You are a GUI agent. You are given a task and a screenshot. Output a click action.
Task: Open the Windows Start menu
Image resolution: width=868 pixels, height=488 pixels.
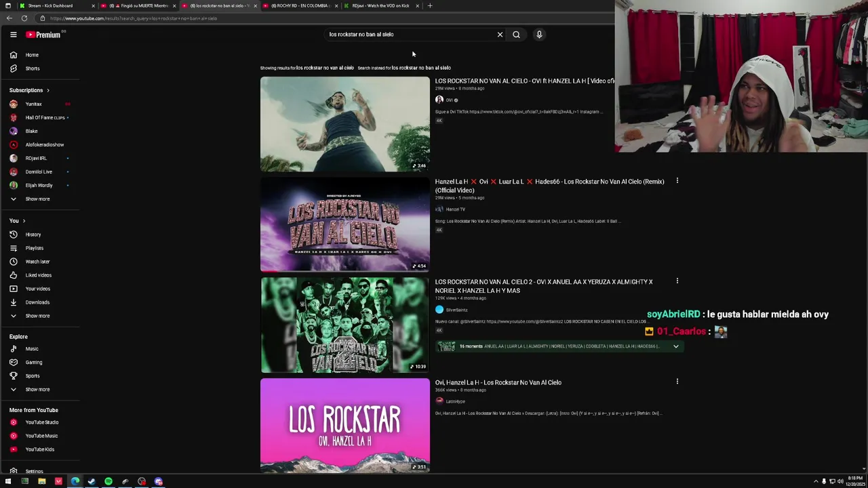coord(8,482)
